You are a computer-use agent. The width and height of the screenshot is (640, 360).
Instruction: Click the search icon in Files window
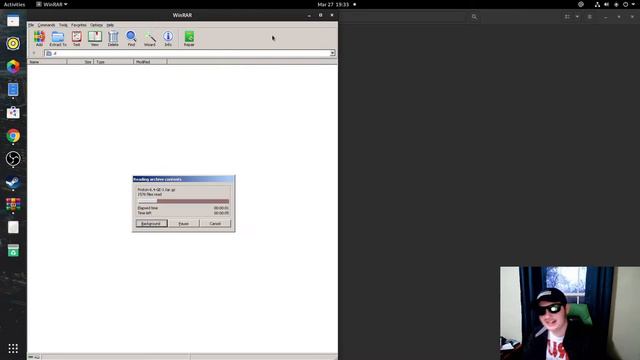tap(474, 17)
